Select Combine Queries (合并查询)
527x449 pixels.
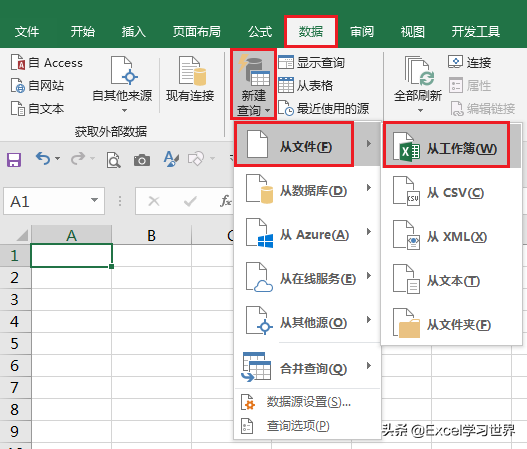coord(307,368)
